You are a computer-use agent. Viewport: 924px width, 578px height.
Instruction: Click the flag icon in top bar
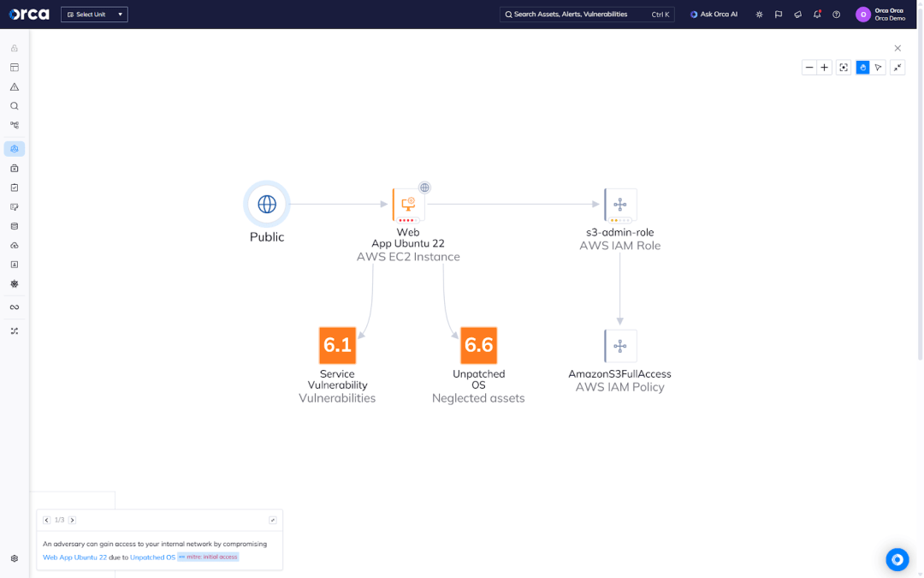[x=779, y=15]
